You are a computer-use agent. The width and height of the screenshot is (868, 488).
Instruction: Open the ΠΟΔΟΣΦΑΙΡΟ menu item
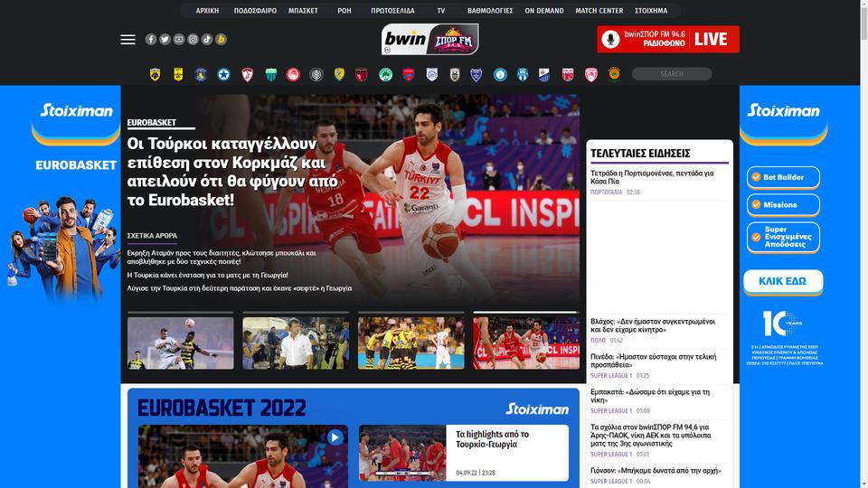[255, 11]
